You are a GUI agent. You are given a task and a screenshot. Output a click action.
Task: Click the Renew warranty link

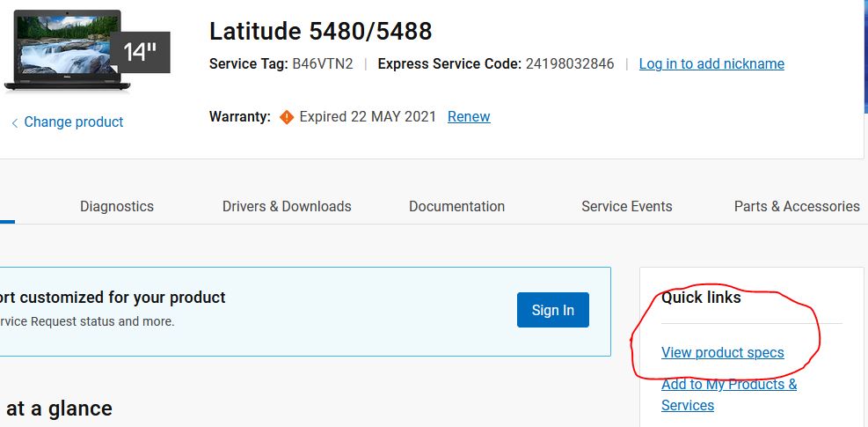pos(469,116)
